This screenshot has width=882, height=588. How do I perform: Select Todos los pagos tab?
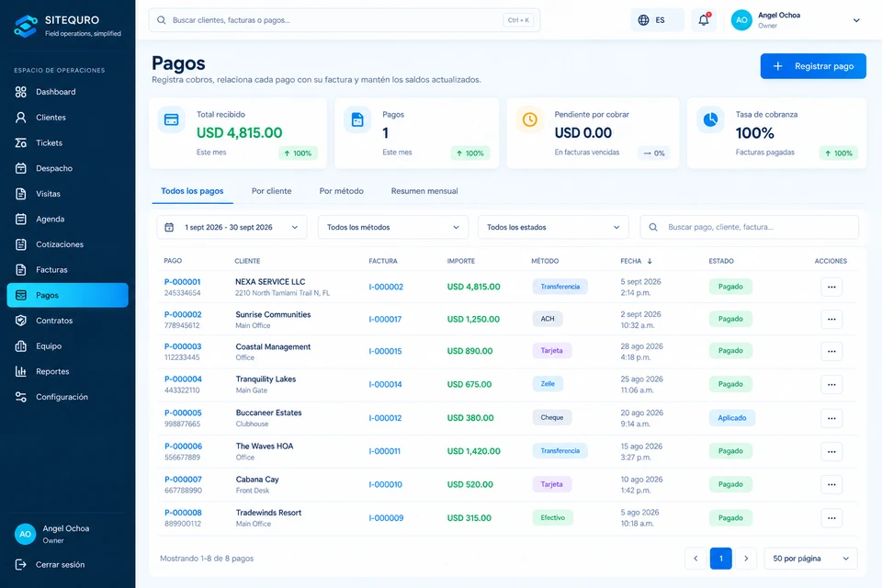point(192,191)
